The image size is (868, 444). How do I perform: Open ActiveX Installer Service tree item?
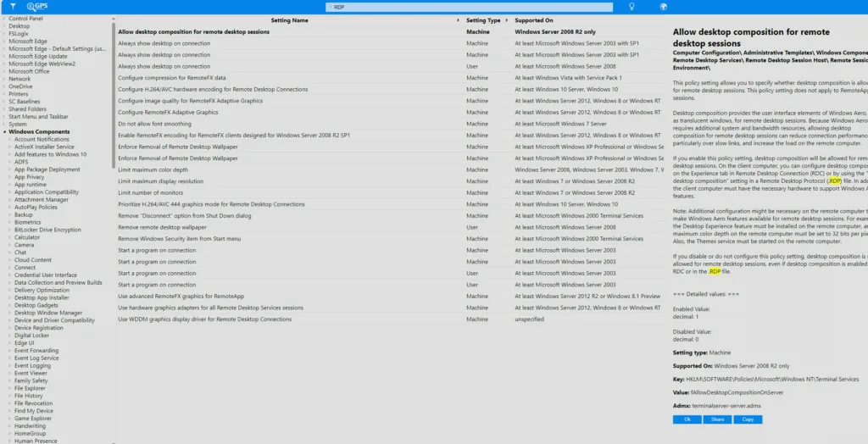pos(44,147)
